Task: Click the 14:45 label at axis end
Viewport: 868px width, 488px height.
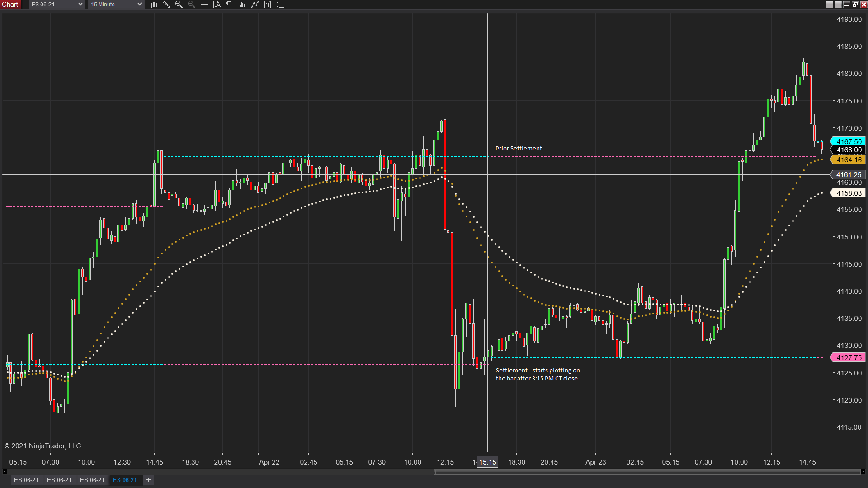Action: tap(807, 462)
